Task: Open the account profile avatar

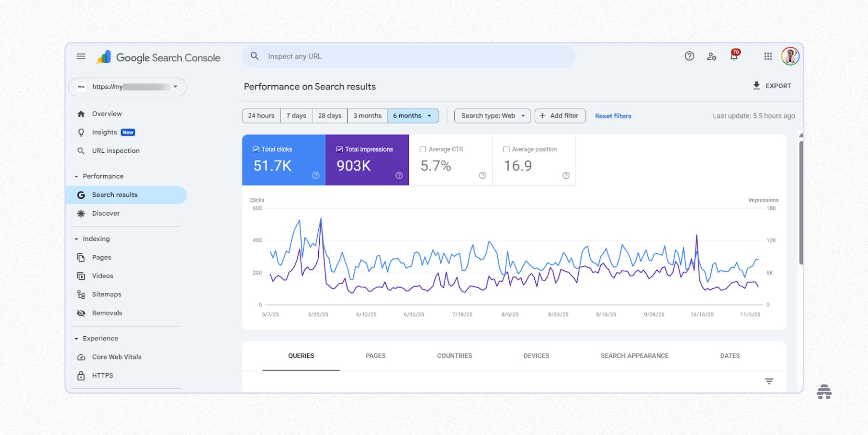Action: coord(790,56)
